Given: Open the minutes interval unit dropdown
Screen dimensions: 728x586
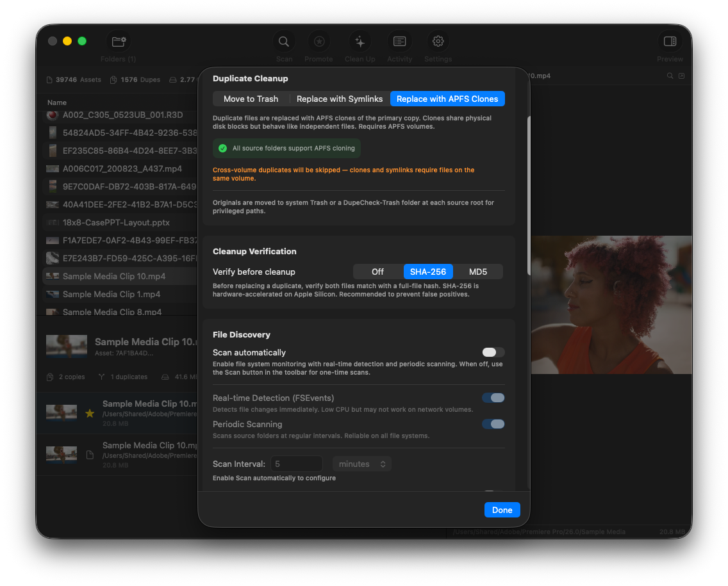Looking at the screenshot, I should pos(361,463).
